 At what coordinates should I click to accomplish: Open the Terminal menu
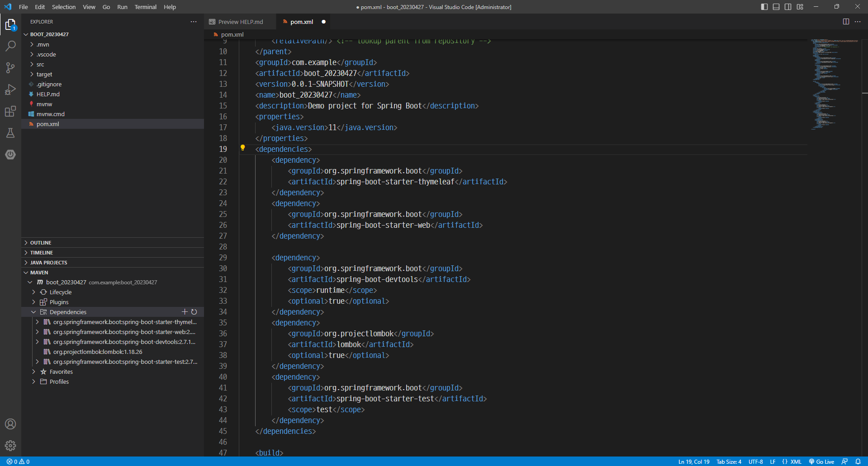pos(145,7)
